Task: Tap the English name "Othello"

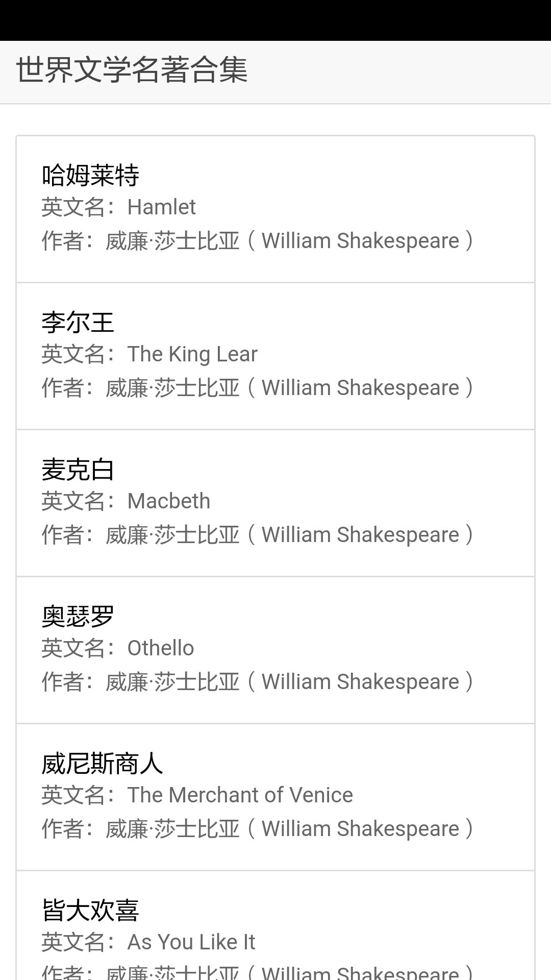Action: click(x=161, y=648)
